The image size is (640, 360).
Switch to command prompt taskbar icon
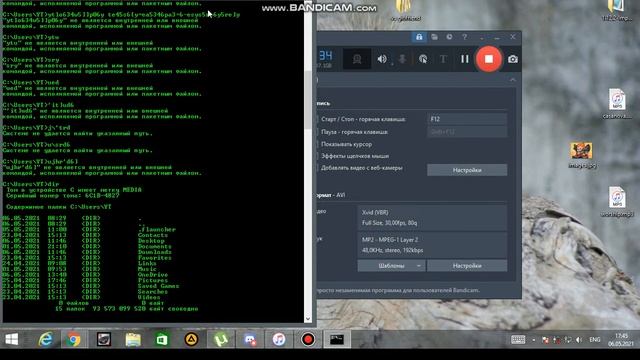[337, 339]
